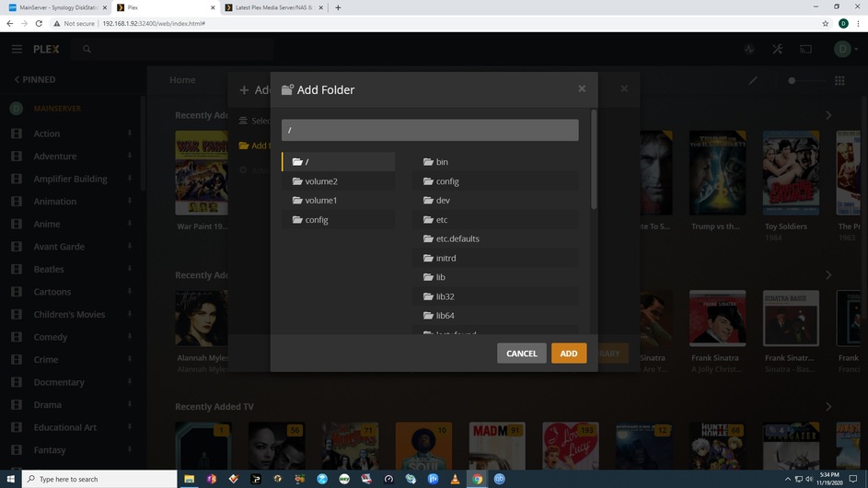Select the volume2 folder
Screen dimensions: 868x488
(338, 181)
